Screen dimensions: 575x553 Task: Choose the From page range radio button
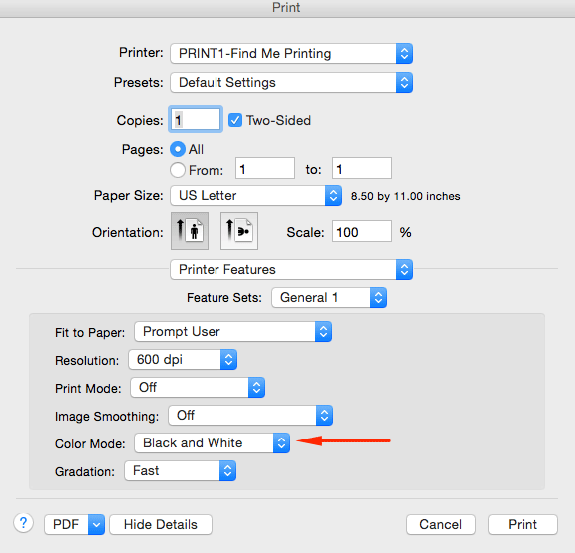[178, 170]
